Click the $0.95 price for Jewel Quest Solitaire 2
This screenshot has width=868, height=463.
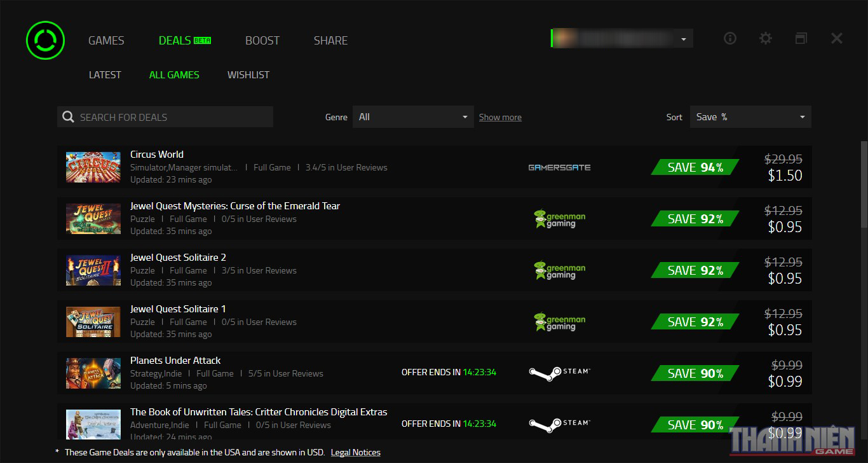point(785,279)
